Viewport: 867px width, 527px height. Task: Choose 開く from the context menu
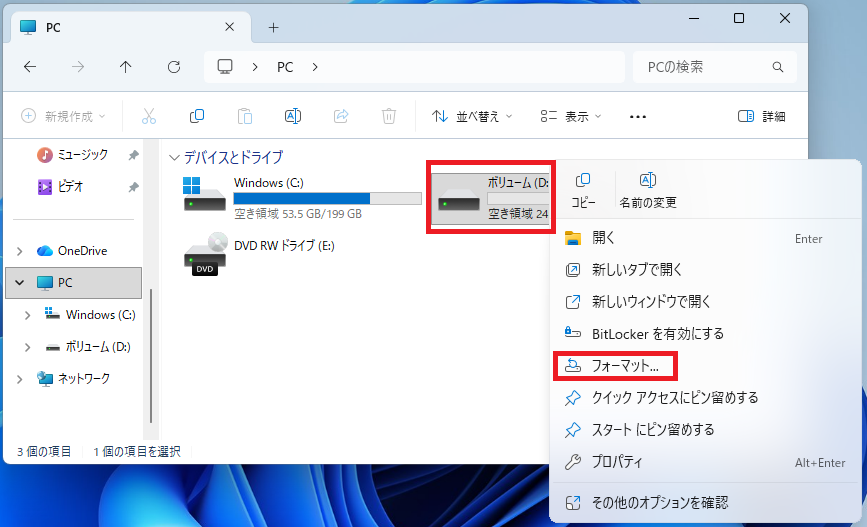tap(705, 238)
